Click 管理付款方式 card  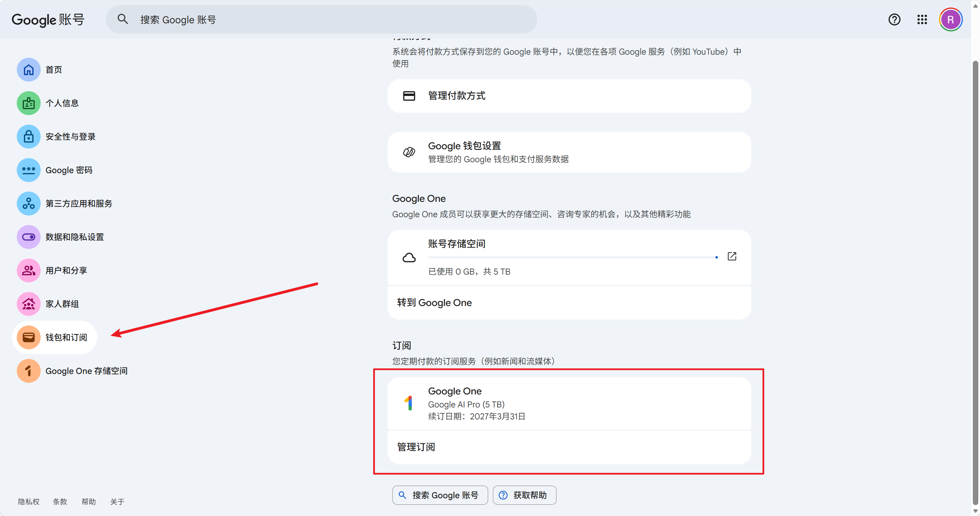[x=569, y=96]
